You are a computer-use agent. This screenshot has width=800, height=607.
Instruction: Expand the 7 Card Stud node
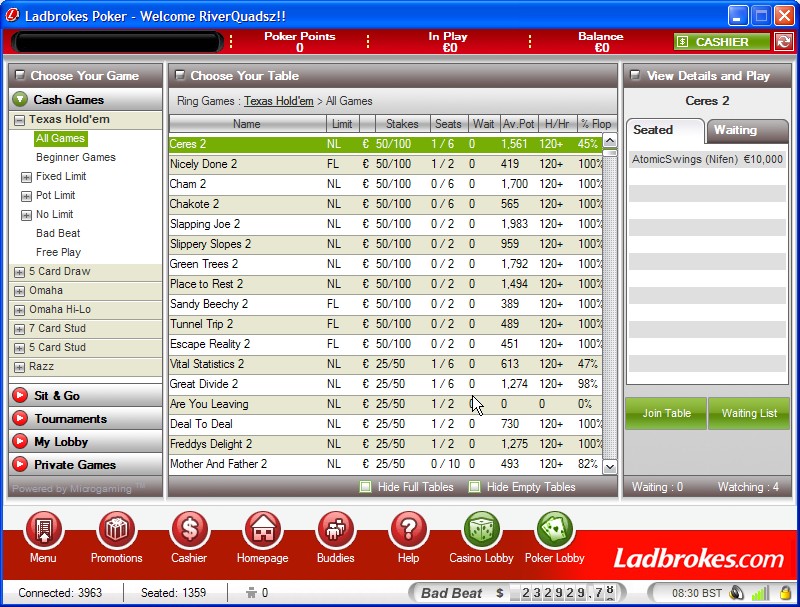(19, 329)
